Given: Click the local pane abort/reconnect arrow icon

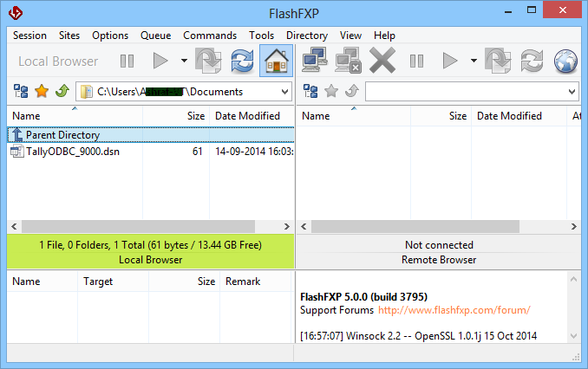Looking at the screenshot, I should 209,61.
